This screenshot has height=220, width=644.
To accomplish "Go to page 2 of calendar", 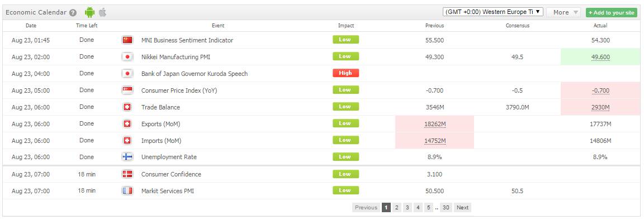I will pos(396,207).
